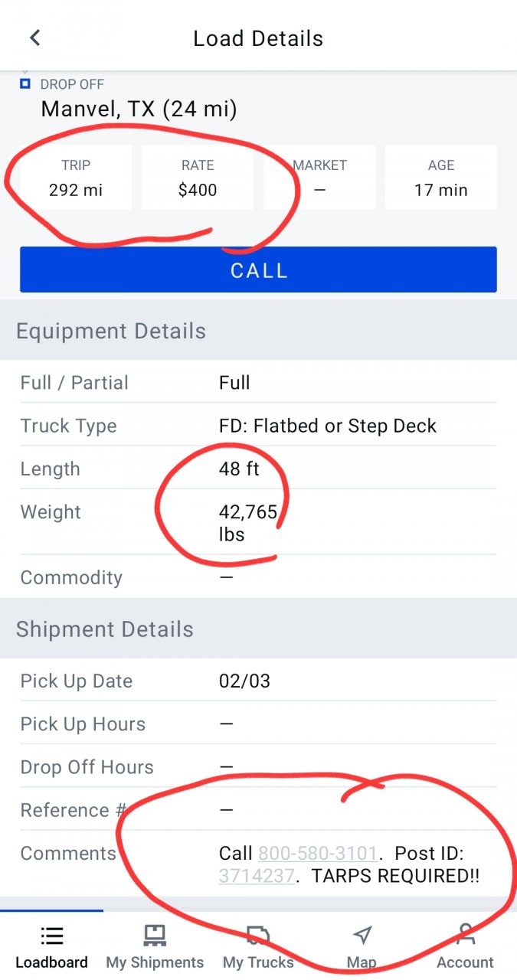Select the TRIP 292 mi card
This screenshot has width=517, height=980.
[76, 178]
